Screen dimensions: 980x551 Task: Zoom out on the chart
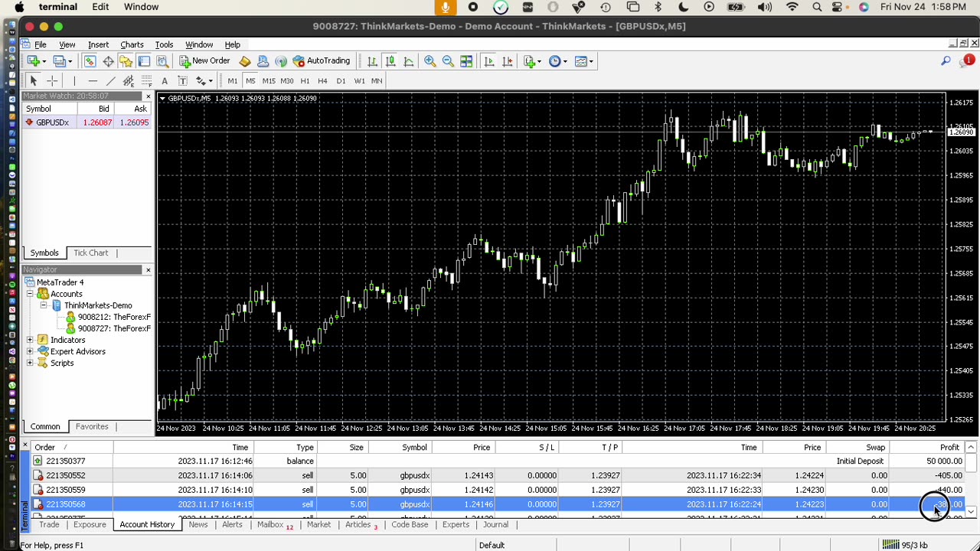[x=448, y=61]
